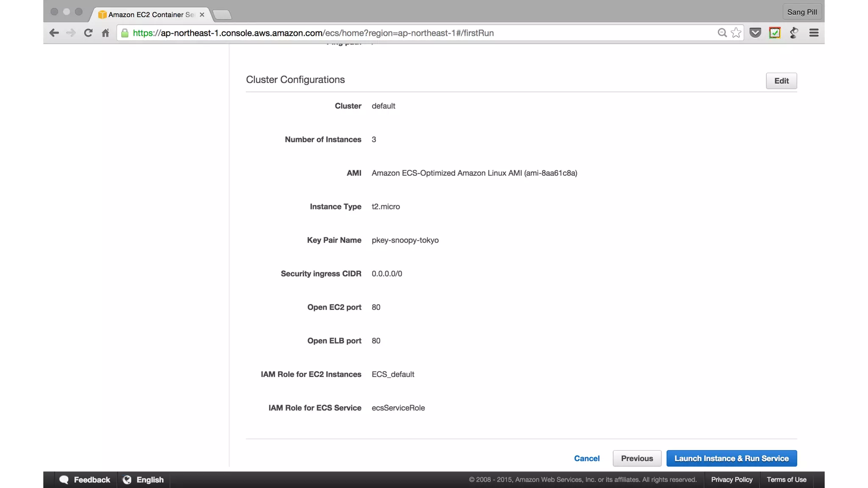Select the Amazon EC2 Container Service tab
868x488 pixels.
pos(148,15)
